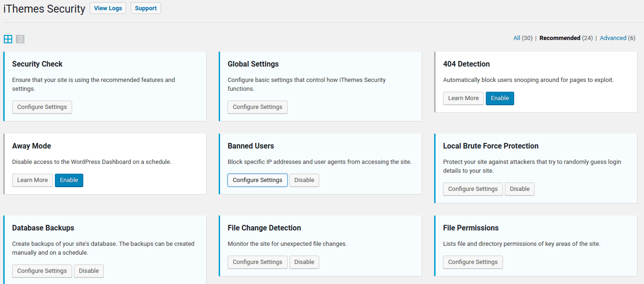Configure Settings for Security Check
The width and height of the screenshot is (644, 284).
[42, 107]
